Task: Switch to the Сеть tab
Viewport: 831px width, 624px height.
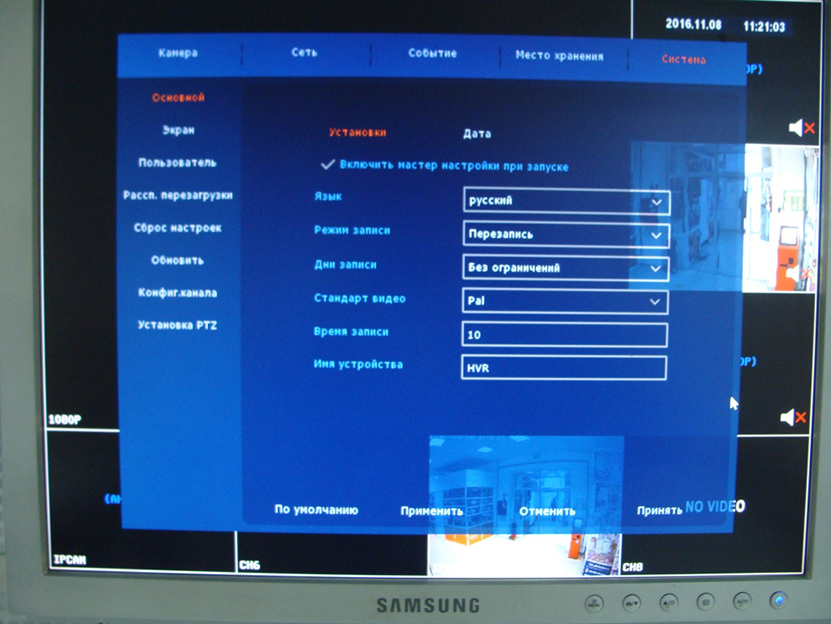Action: [x=304, y=52]
